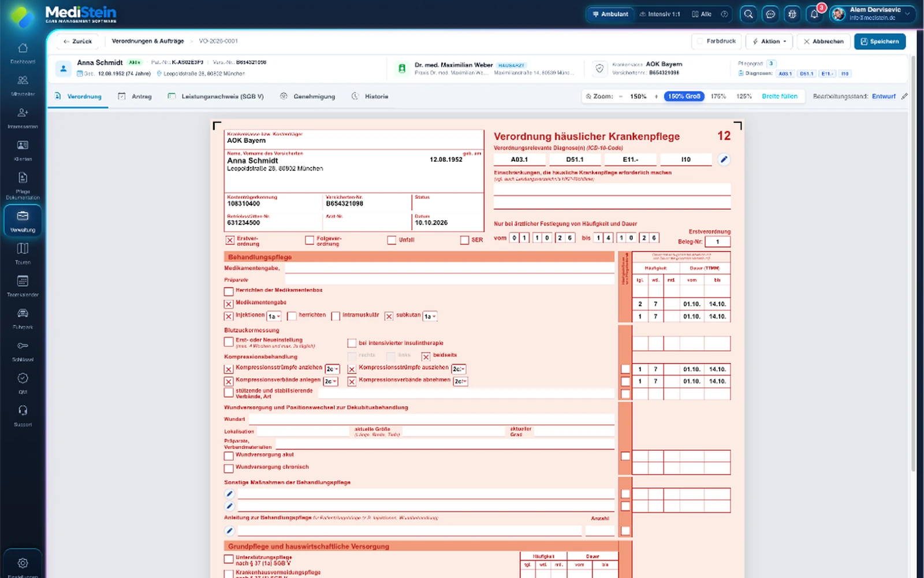924x578 pixels.
Task: Open the Aktion dropdown
Action: (769, 42)
